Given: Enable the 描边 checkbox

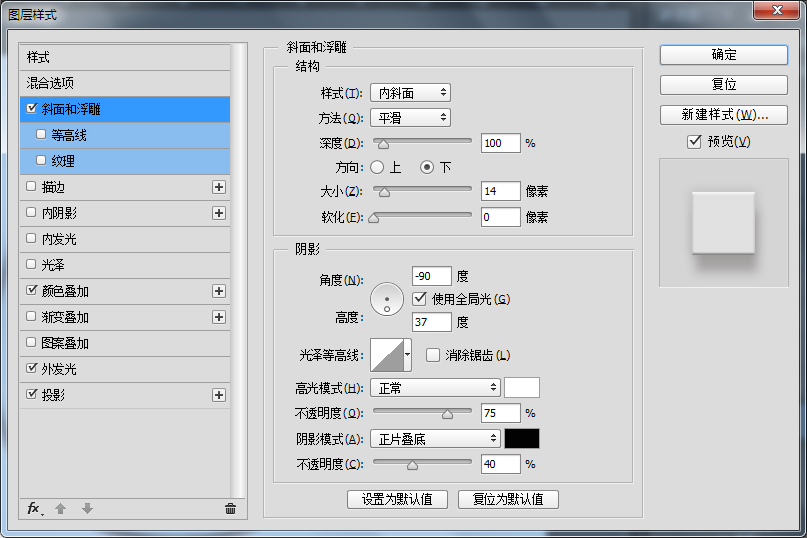Looking at the screenshot, I should click(x=31, y=186).
